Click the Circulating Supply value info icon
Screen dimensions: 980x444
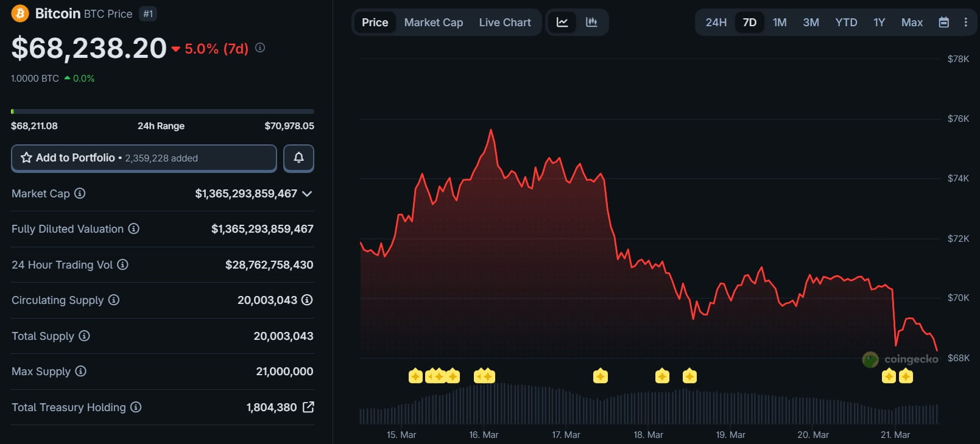coord(307,300)
